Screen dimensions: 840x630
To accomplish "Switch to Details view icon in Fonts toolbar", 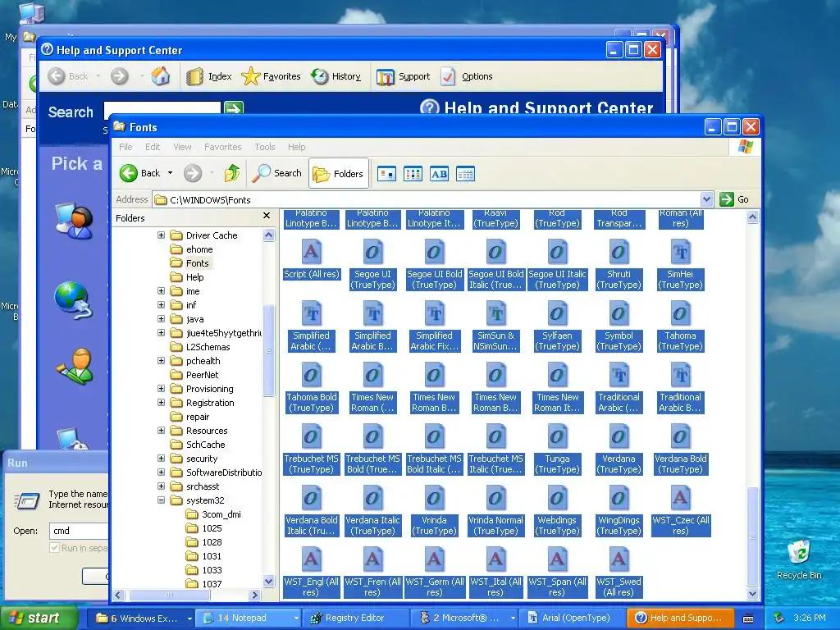I will (466, 174).
